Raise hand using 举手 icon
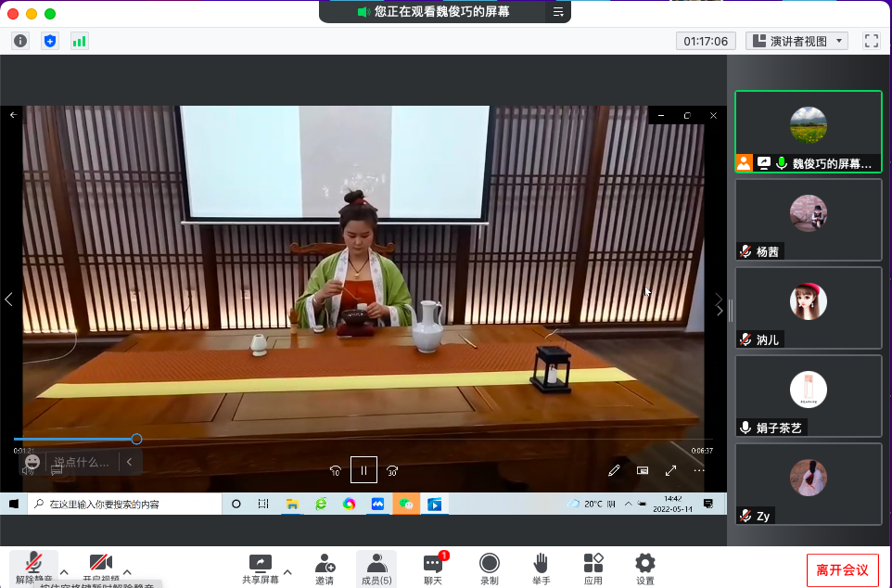This screenshot has width=892, height=588. pyautogui.click(x=542, y=568)
